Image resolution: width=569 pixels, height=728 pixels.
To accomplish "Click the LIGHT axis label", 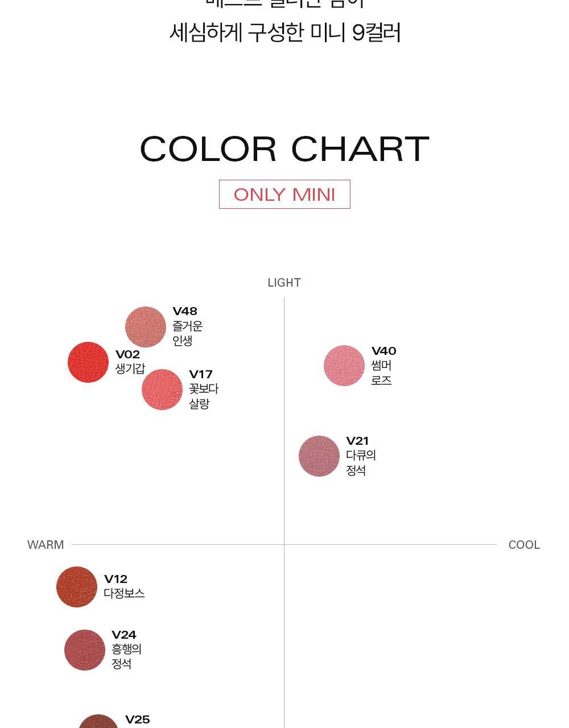I will pyautogui.click(x=284, y=283).
